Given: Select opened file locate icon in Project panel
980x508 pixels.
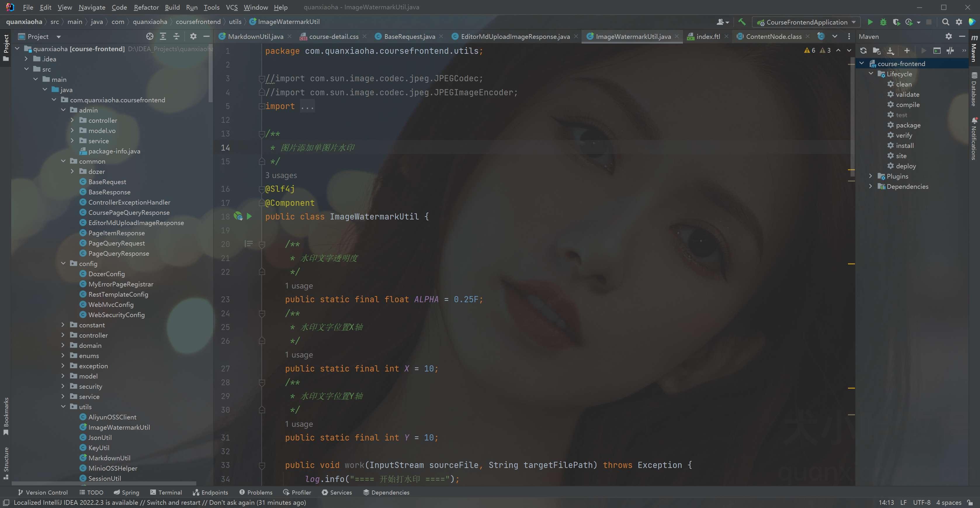Looking at the screenshot, I should 150,37.
